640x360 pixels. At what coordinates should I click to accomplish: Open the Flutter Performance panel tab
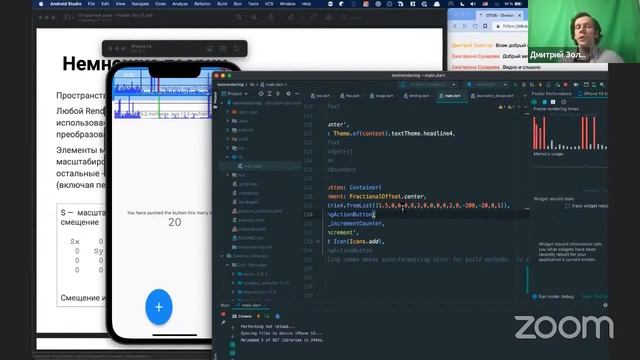(551, 94)
